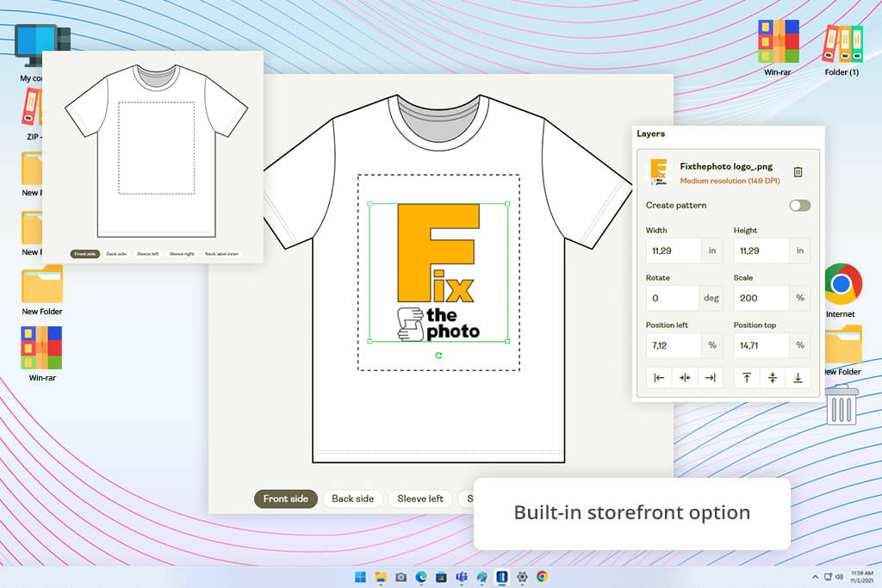Open the volume control in system tray

tap(839, 577)
